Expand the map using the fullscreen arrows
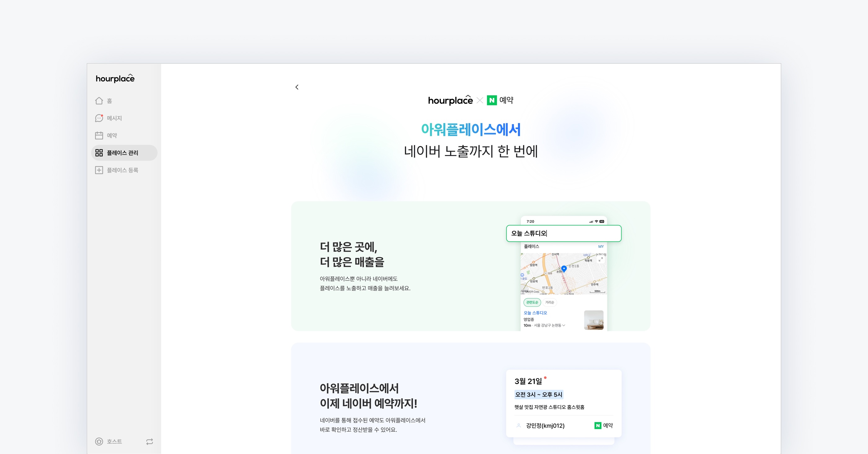The height and width of the screenshot is (454, 868). click(x=600, y=259)
